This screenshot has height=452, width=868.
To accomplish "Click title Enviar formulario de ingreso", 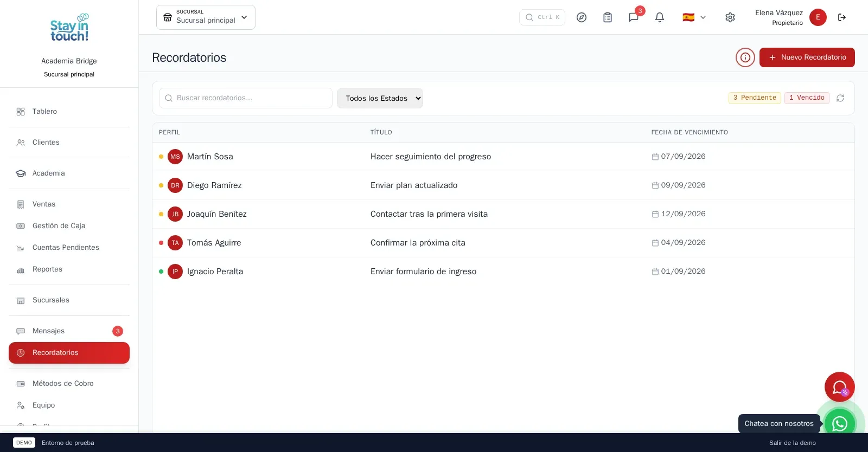I will pos(424,272).
